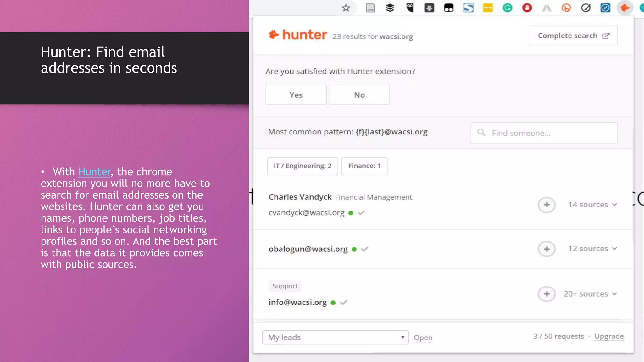
Task: Click the magnifier icon in Find someone
Action: tap(481, 133)
